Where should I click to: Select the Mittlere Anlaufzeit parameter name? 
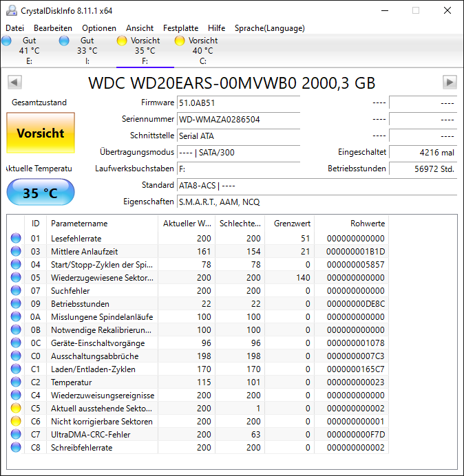(85, 252)
